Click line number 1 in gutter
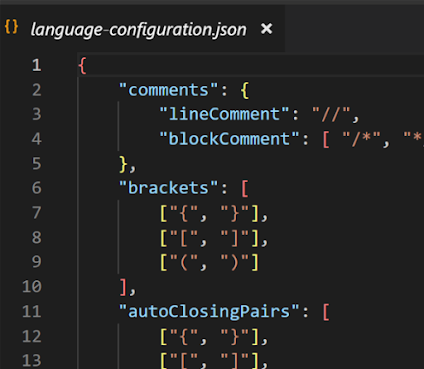The height and width of the screenshot is (369, 424). tap(37, 65)
